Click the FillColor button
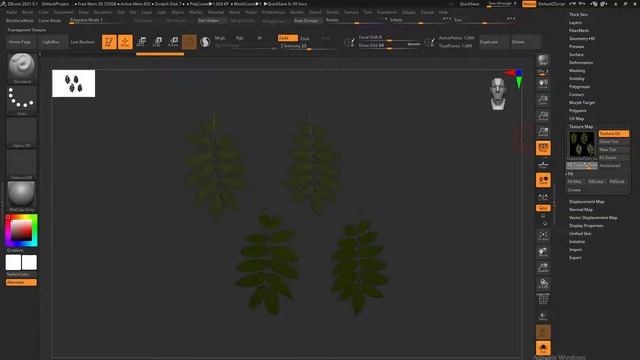Image resolution: width=640 pixels, height=360 pixels. coord(596,182)
